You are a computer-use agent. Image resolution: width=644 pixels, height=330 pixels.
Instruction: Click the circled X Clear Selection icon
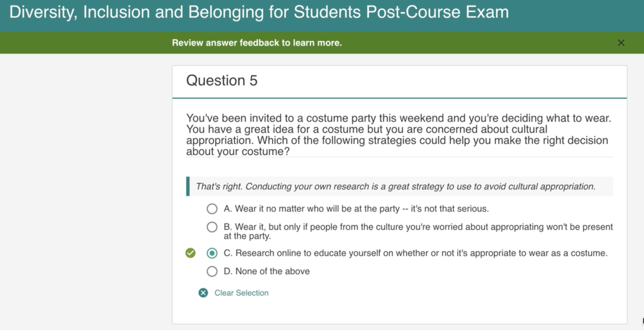point(203,293)
